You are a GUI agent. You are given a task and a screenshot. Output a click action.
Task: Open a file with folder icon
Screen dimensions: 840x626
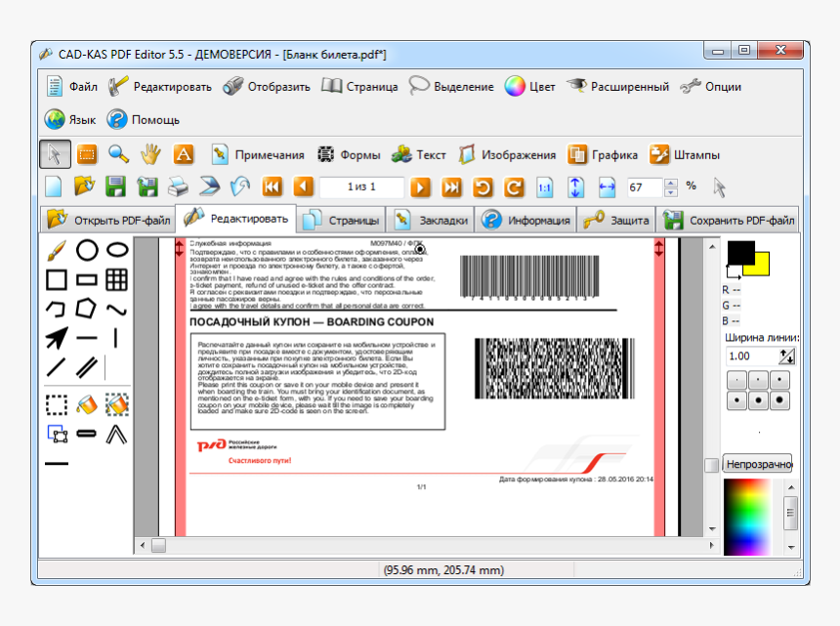(x=85, y=187)
